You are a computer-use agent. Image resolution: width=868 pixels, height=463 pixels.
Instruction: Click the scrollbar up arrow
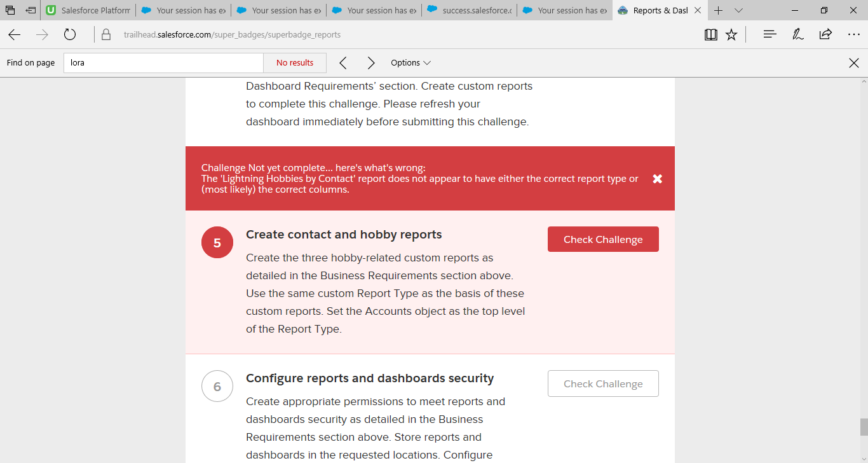pos(863,82)
